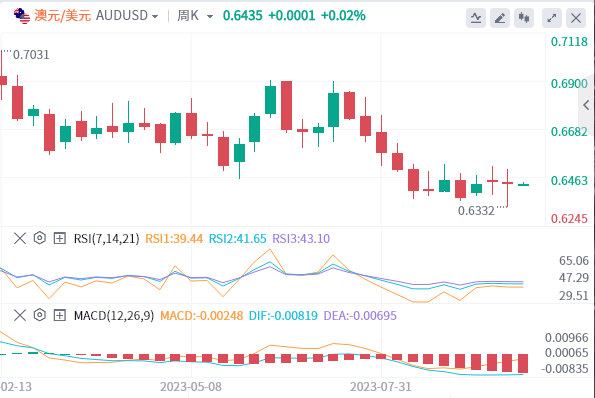Open the indicator line chart tool
The height and width of the screenshot is (398, 595).
(476, 18)
